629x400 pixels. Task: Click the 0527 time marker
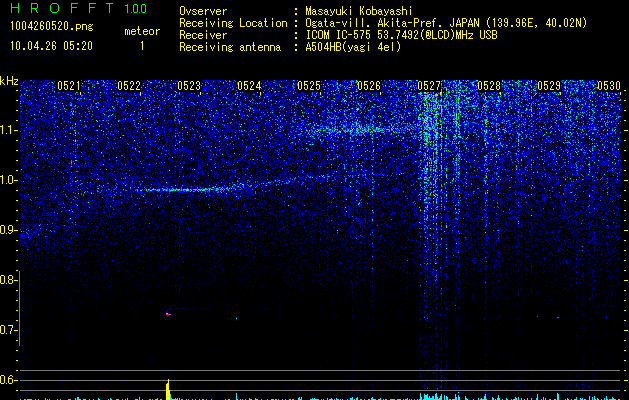point(428,85)
